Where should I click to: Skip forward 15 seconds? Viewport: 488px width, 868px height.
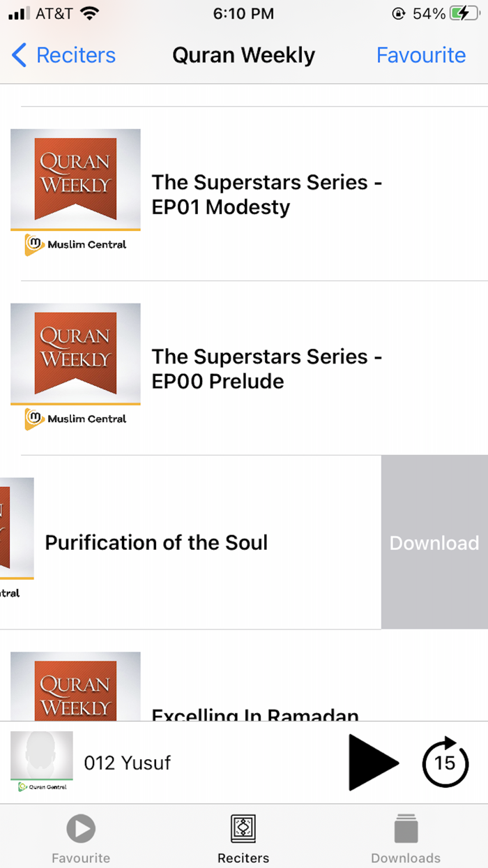tap(445, 763)
